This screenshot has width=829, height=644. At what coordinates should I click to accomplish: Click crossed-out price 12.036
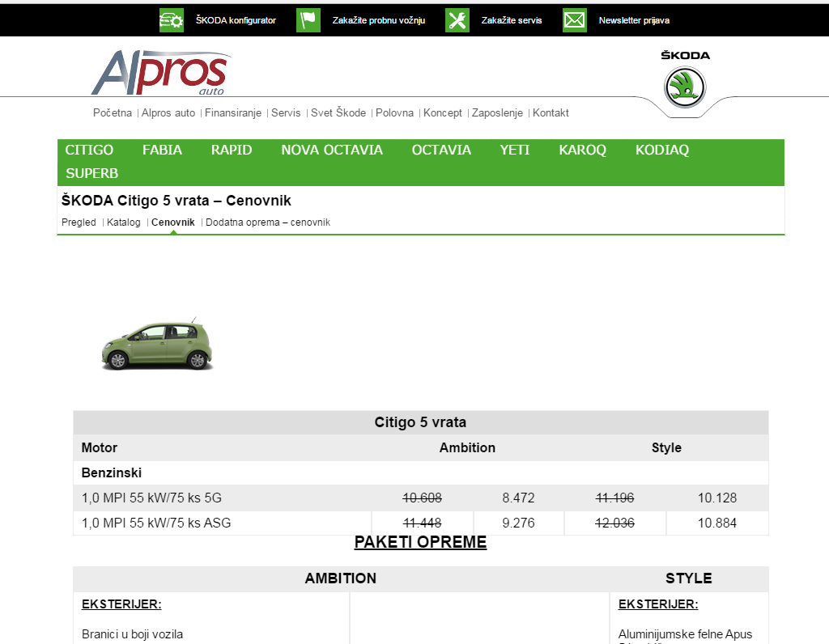615,523
